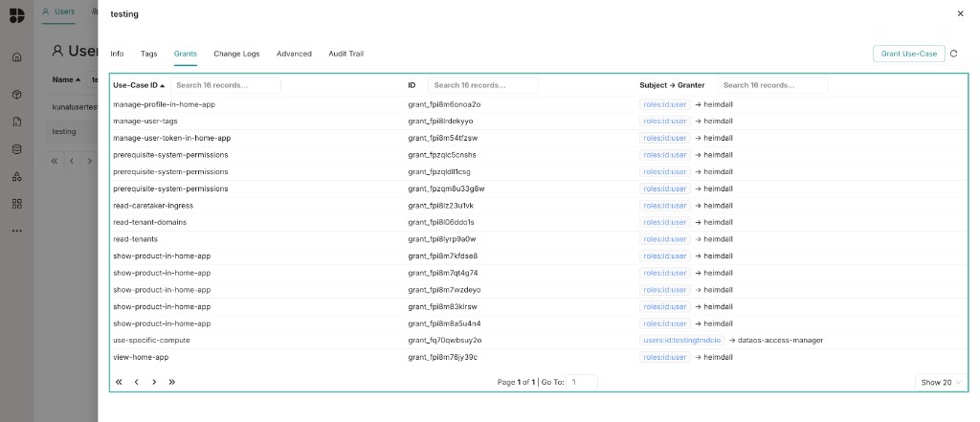Click roles:id:user tag in manage-user-tags row

pos(665,122)
